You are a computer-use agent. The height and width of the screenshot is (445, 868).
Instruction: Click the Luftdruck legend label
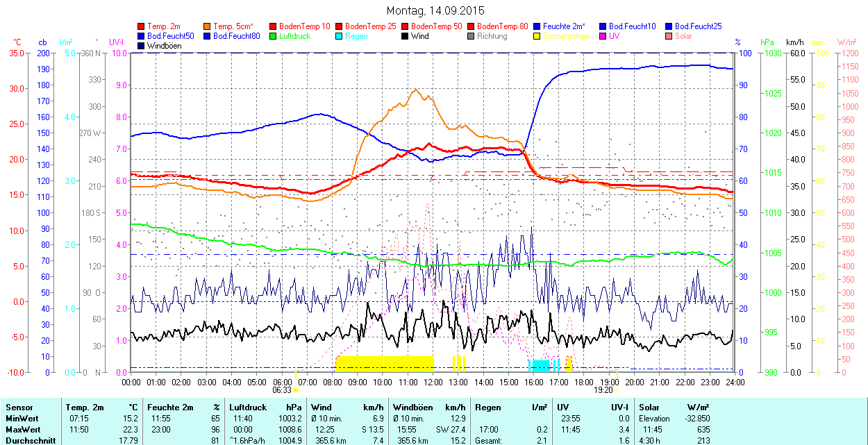coord(295,36)
